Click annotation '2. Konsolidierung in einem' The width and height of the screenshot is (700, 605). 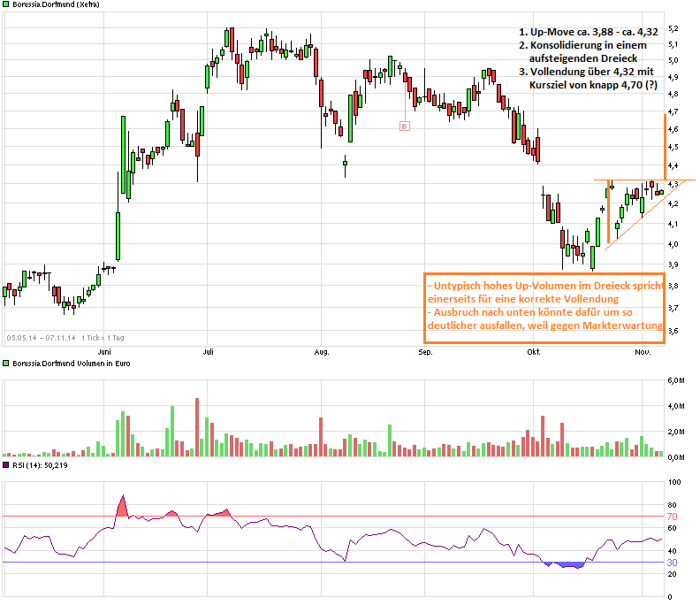pyautogui.click(x=582, y=45)
